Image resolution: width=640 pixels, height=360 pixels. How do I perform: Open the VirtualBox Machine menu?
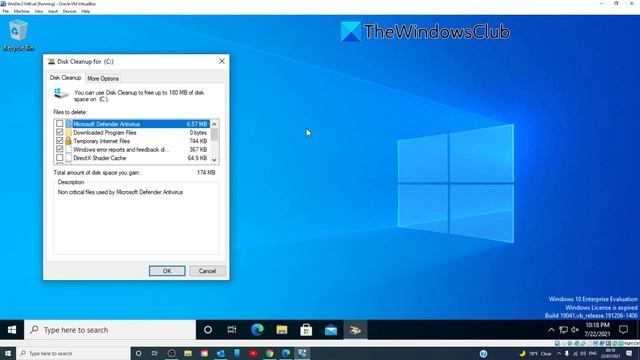pyautogui.click(x=21, y=11)
